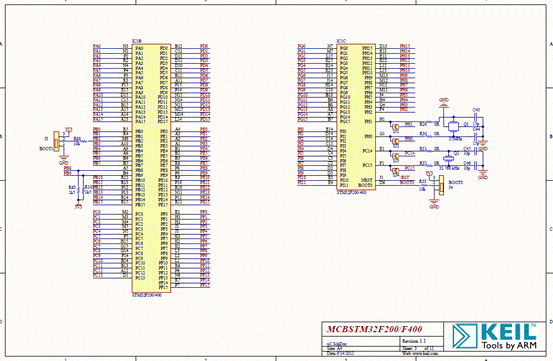Viewport: 553px width, 361px height.
Task: Click the PC15 pin label inside IC1C
Action: [x=367, y=165]
